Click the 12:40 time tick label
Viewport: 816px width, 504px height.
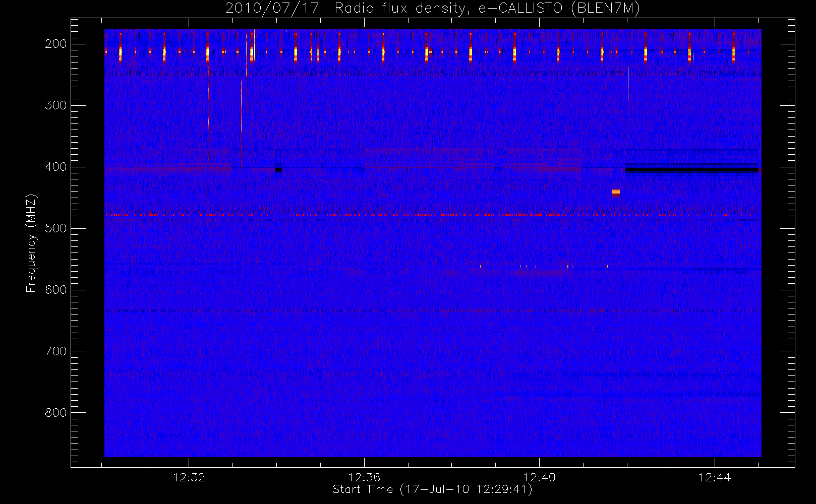539,477
